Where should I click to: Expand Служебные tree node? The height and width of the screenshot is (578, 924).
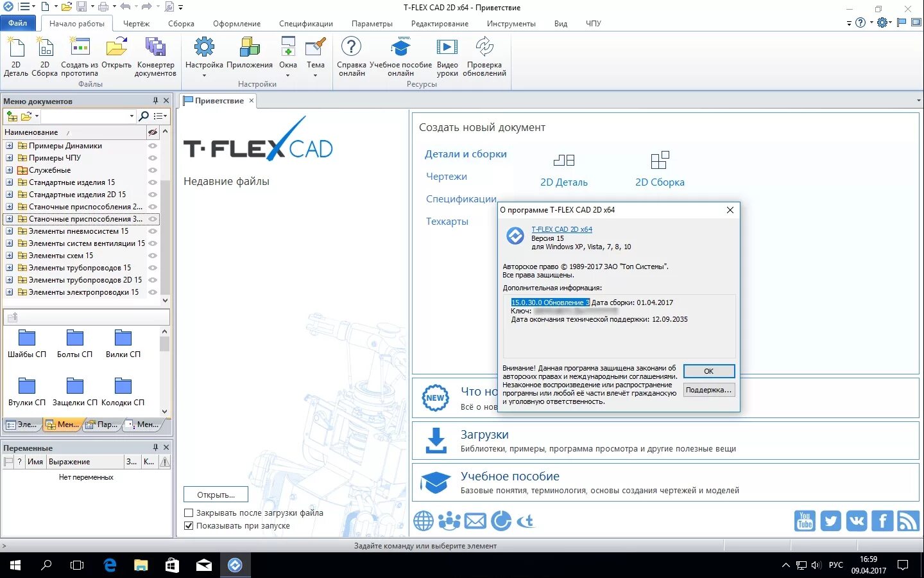[10, 170]
